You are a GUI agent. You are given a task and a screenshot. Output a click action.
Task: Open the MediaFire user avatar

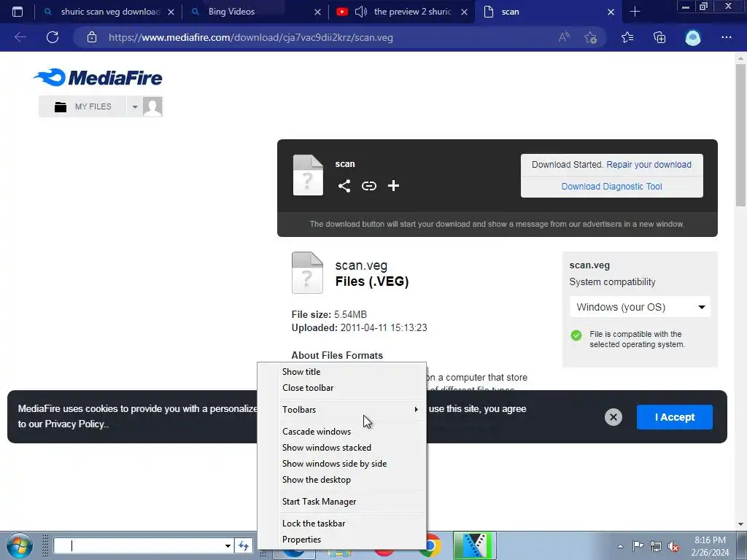tap(152, 106)
